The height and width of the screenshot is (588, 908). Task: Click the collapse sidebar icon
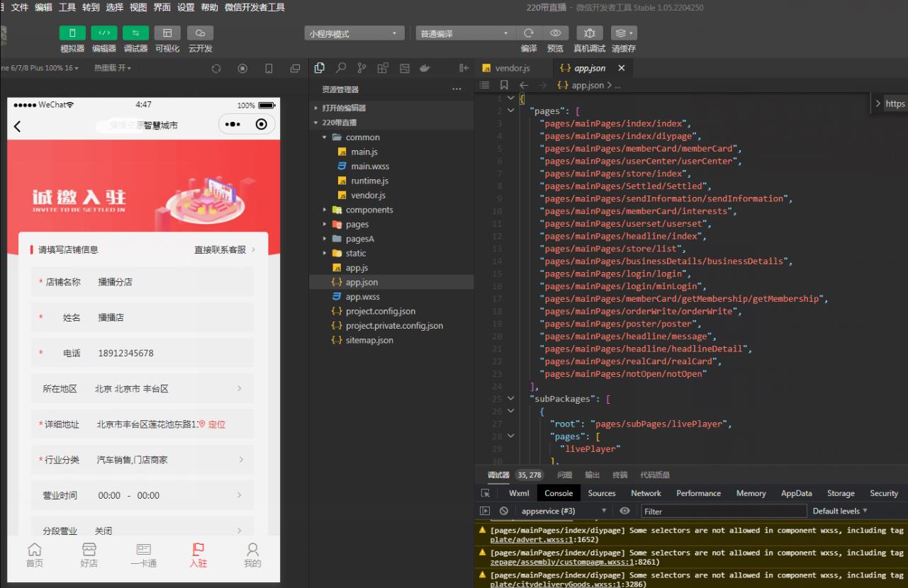[464, 68]
